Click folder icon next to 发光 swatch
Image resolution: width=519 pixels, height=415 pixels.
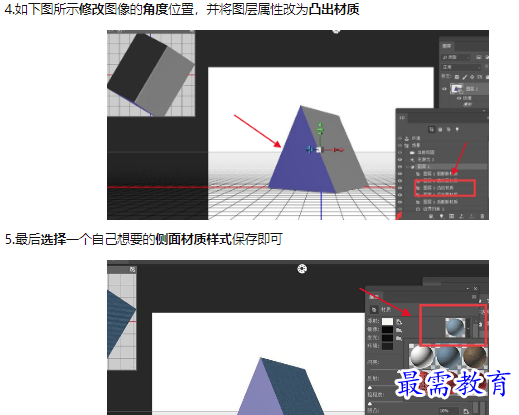pyautogui.click(x=399, y=338)
